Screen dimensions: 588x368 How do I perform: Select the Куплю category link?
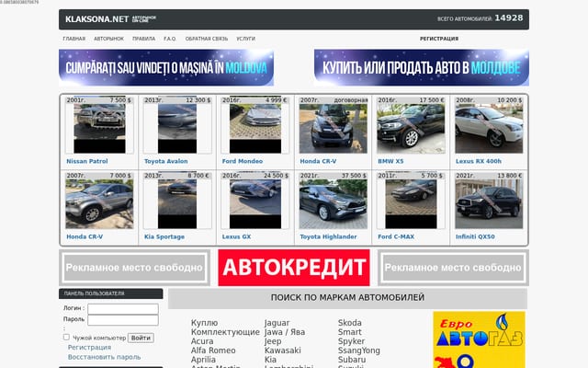point(204,323)
